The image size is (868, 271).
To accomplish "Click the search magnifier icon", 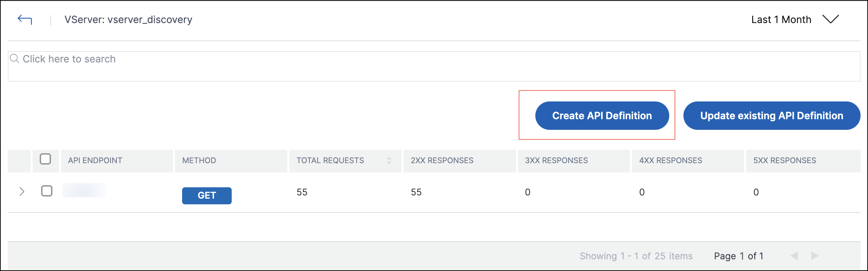I will pyautogui.click(x=15, y=59).
